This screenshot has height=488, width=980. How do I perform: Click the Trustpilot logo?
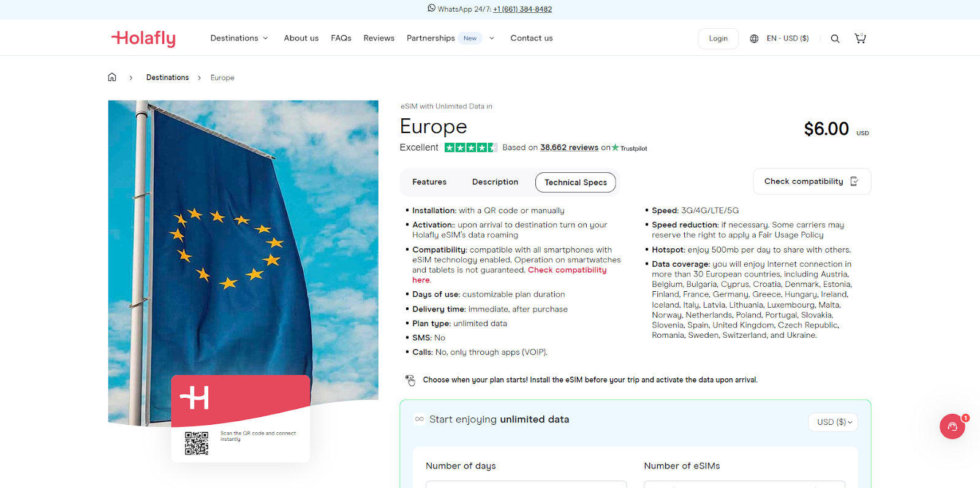[x=629, y=148]
